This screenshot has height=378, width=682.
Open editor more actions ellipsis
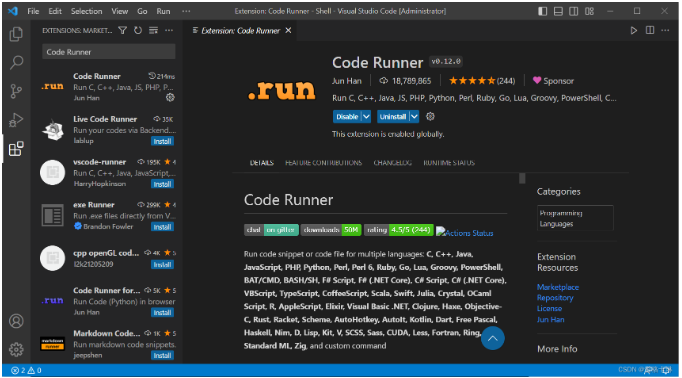[x=665, y=30]
